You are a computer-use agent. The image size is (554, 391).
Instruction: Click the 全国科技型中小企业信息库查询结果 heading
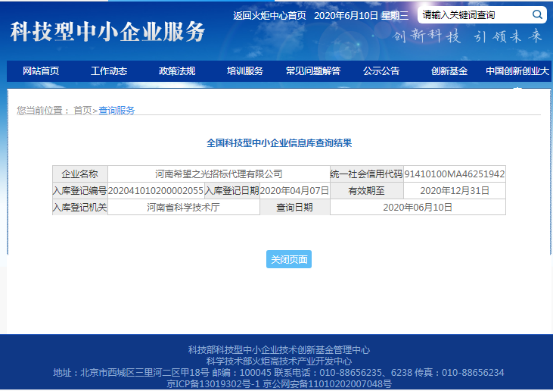coord(279,143)
